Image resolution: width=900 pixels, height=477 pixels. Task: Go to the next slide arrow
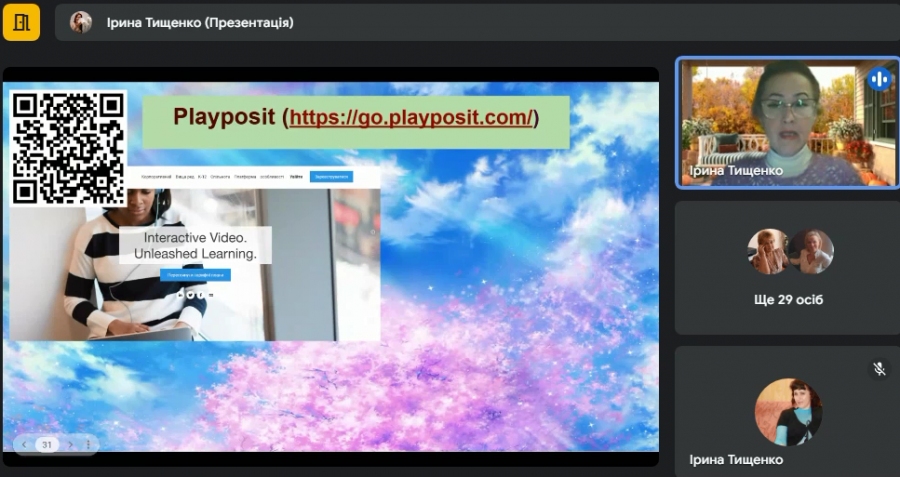[71, 444]
